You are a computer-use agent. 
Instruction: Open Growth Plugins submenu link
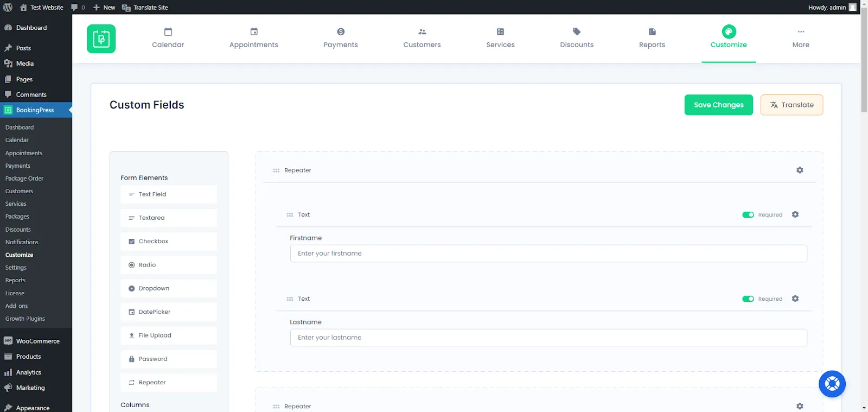click(x=25, y=319)
